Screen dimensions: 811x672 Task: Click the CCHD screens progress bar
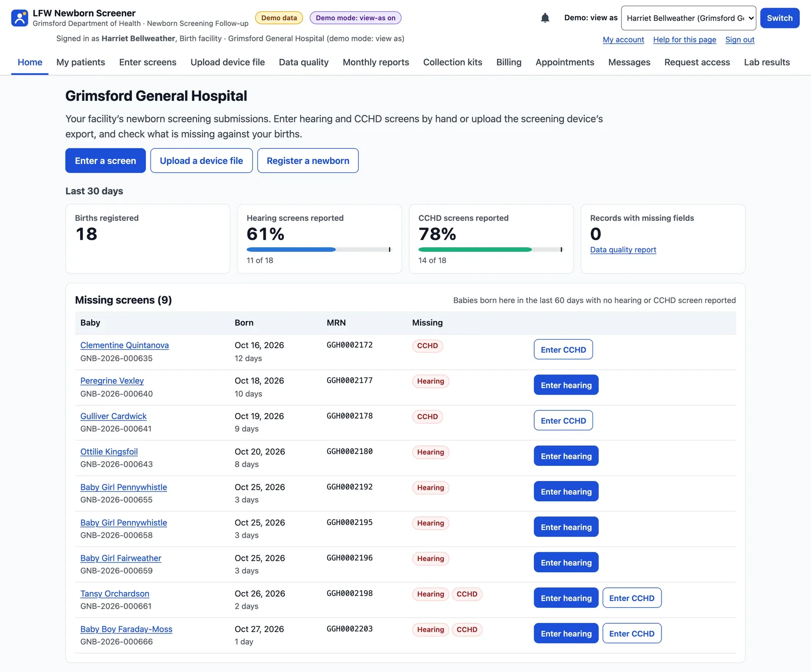[491, 249]
